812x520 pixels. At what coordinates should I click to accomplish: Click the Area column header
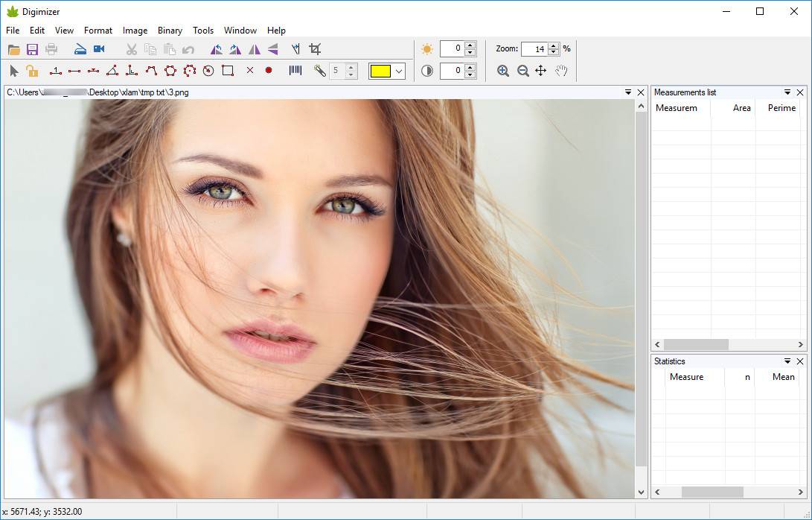click(x=741, y=108)
